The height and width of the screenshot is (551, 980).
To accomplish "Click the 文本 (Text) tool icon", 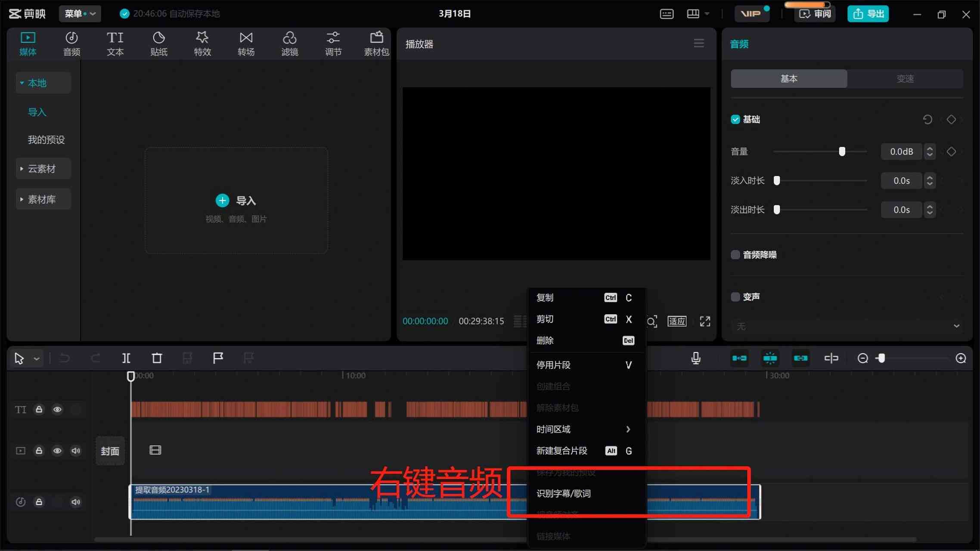I will pyautogui.click(x=115, y=42).
